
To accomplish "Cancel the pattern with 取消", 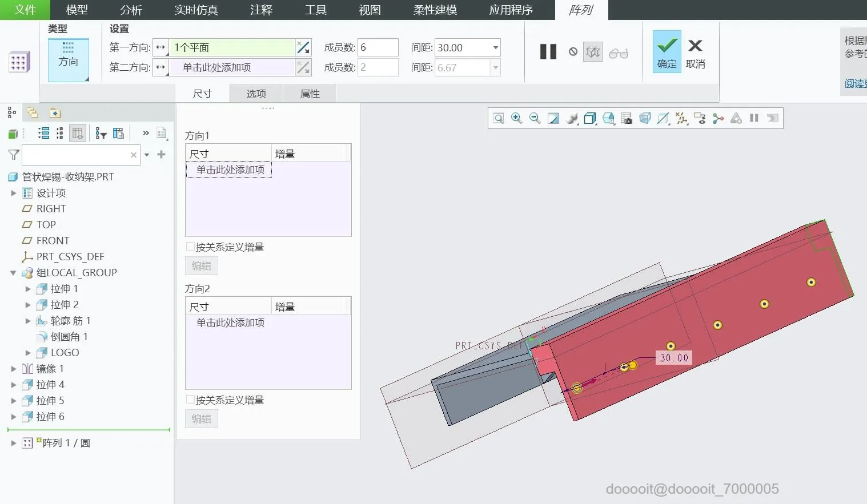I will pyautogui.click(x=695, y=52).
